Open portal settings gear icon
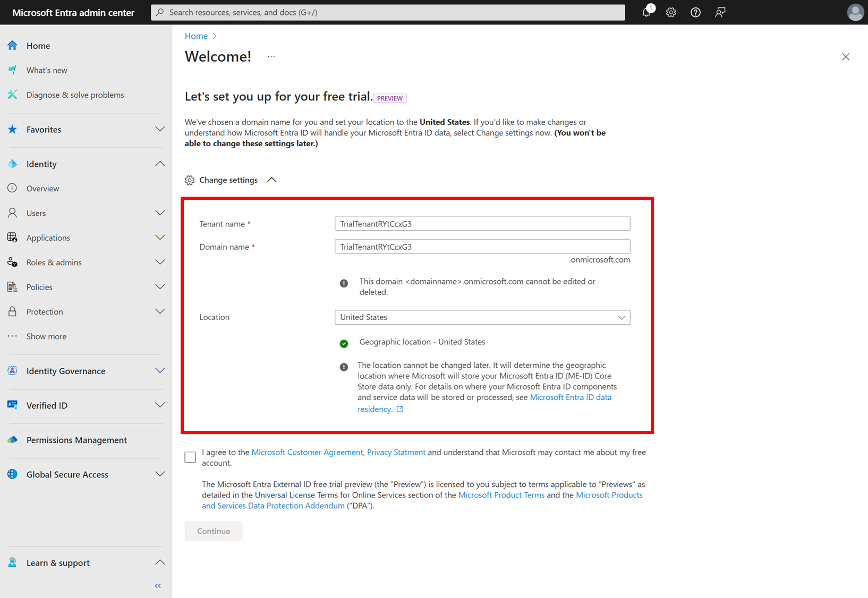The width and height of the screenshot is (868, 598). (x=671, y=12)
